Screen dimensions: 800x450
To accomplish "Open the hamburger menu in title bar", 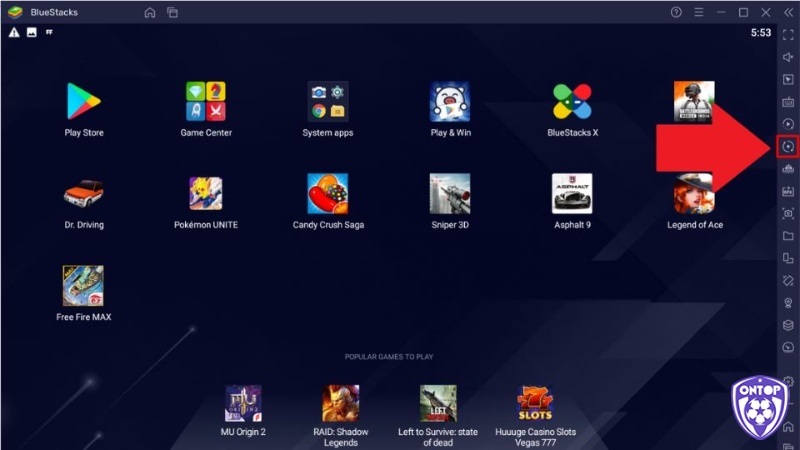I will coord(698,12).
